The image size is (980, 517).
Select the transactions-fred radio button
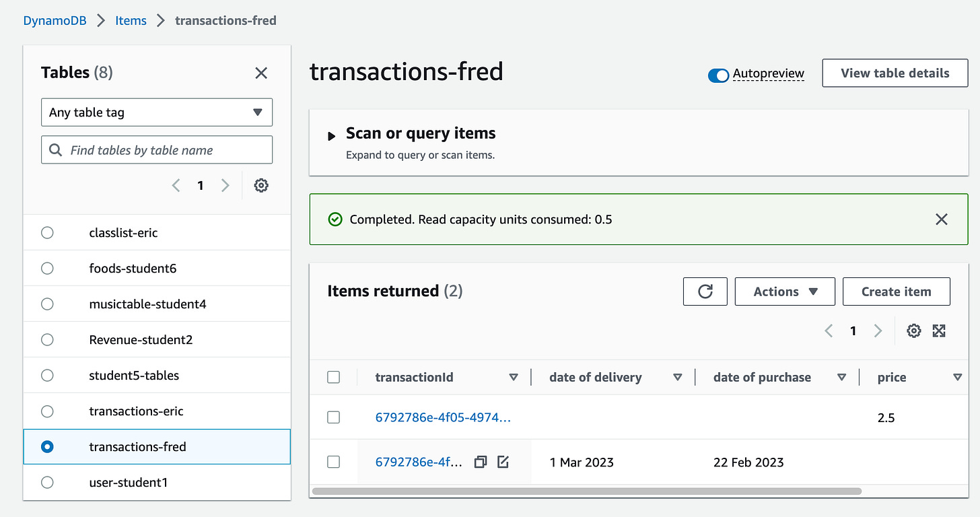pos(47,446)
